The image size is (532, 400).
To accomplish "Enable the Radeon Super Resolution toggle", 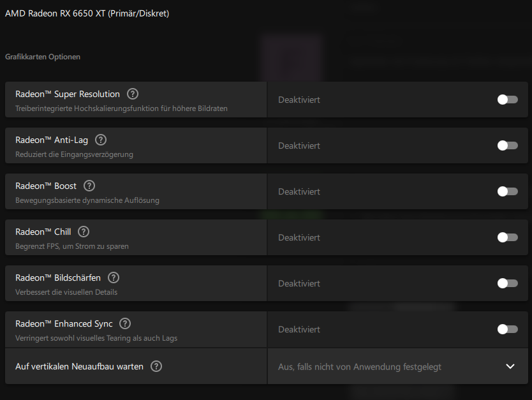I will 508,100.
